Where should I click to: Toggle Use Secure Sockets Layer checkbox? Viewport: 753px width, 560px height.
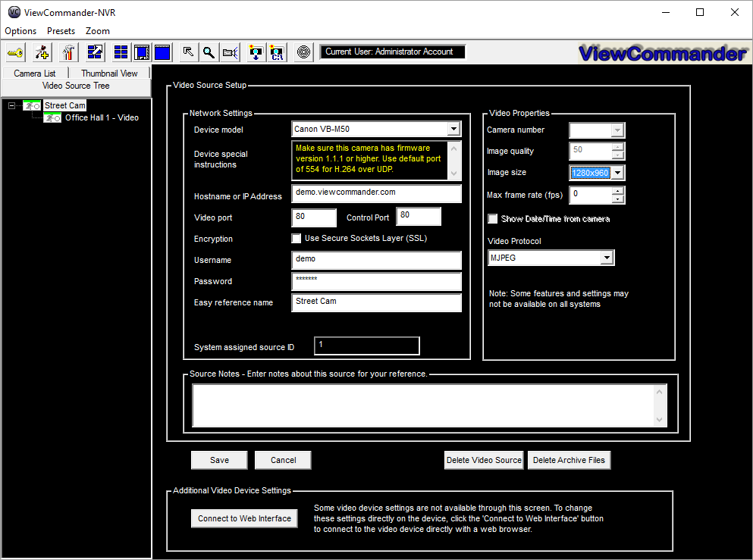(x=296, y=239)
